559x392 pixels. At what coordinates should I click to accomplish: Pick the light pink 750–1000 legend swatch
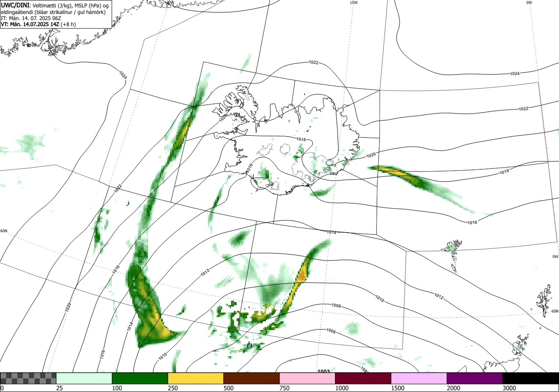pos(307,378)
